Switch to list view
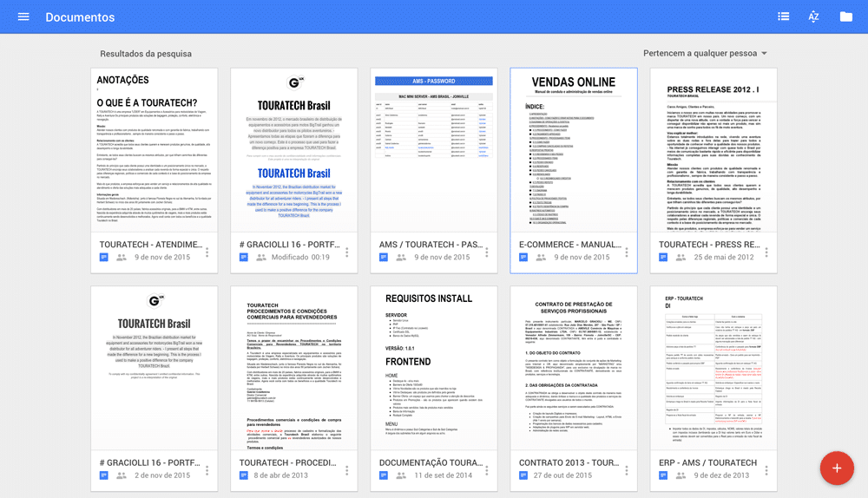Viewport: 868px width, 498px height. [x=783, y=16]
